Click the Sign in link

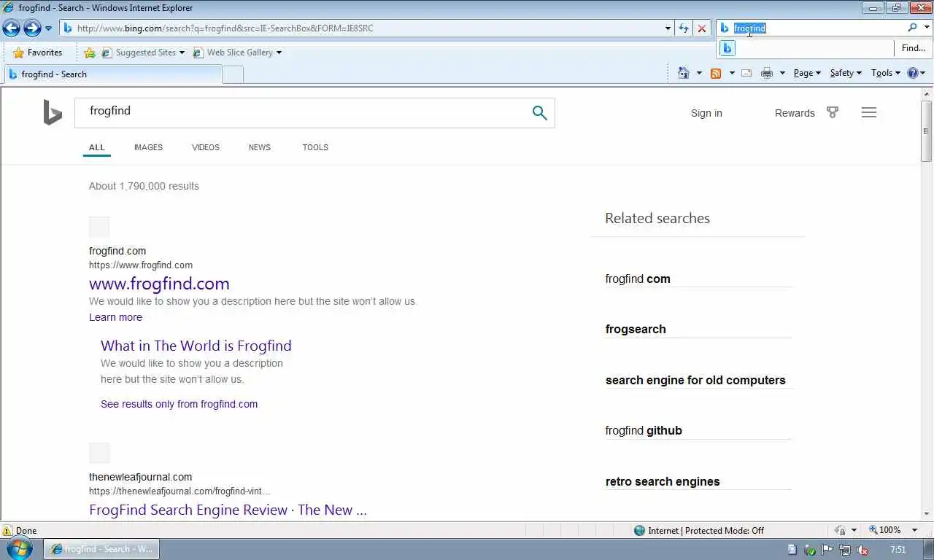pyautogui.click(x=706, y=113)
